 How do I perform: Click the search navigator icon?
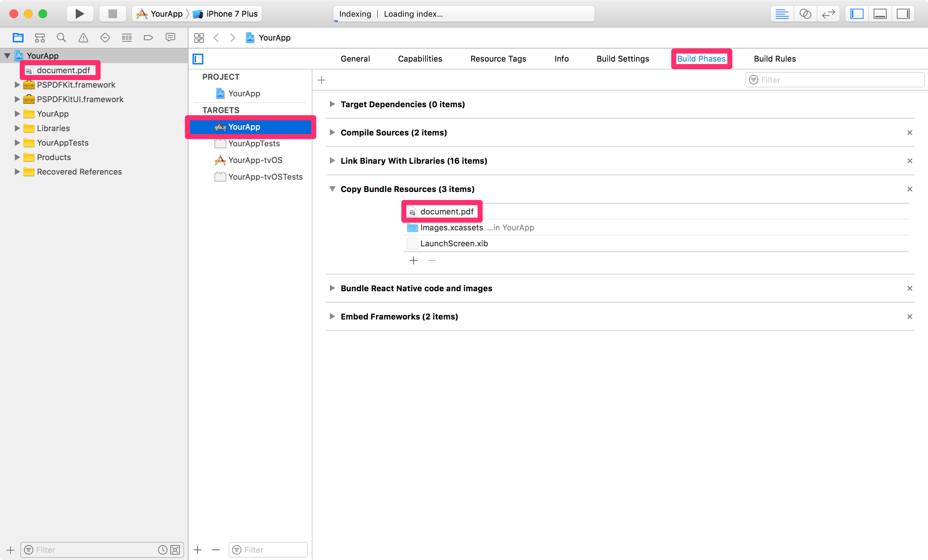click(60, 38)
